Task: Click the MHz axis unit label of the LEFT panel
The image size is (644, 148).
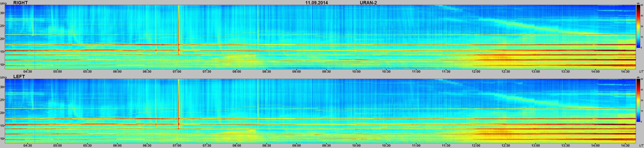Action: coord(3,77)
